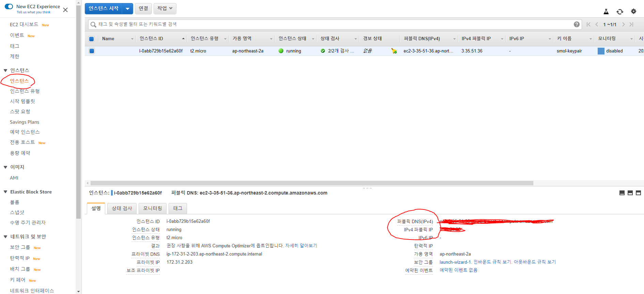Open 예약된 이벤트 없음 link
The width and height of the screenshot is (644, 294).
[458, 270]
